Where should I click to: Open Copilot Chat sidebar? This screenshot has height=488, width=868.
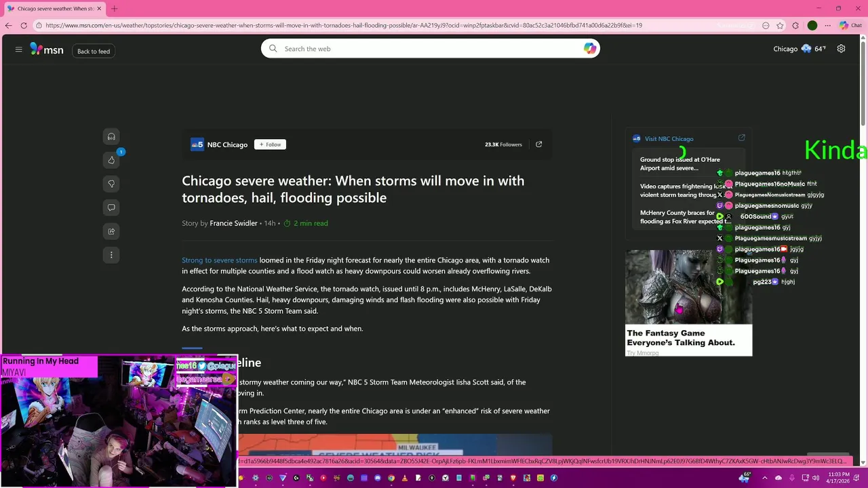pos(850,25)
